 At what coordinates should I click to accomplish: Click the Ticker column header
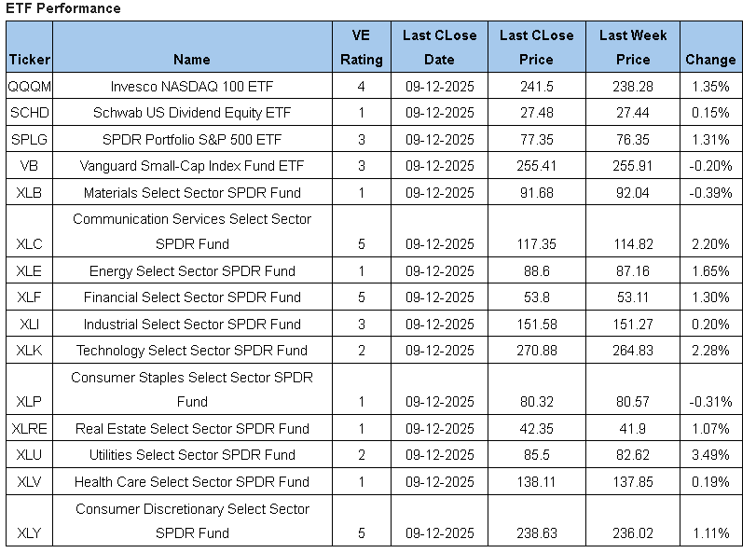pos(29,60)
